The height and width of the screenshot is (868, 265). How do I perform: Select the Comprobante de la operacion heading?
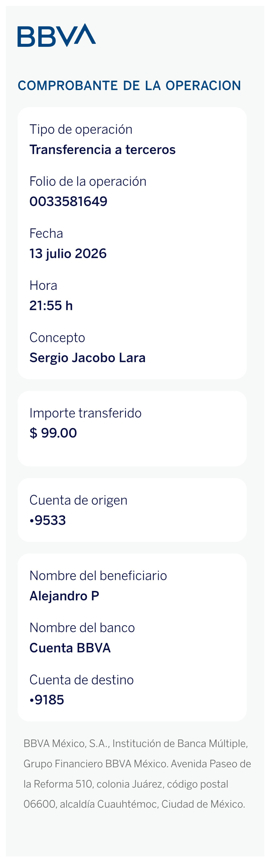pos(129,86)
